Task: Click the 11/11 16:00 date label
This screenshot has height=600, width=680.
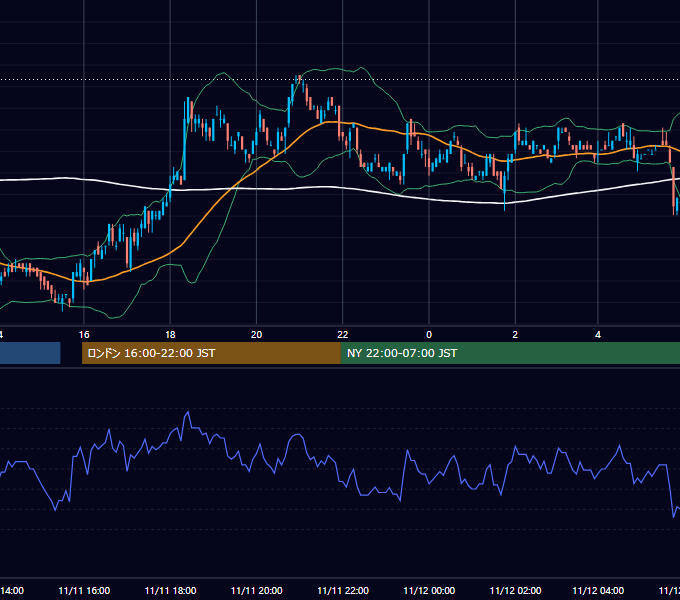Action: 84,590
